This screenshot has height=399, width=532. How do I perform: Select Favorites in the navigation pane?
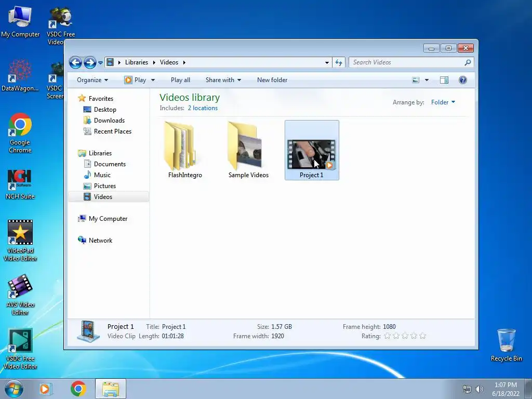pos(101,98)
